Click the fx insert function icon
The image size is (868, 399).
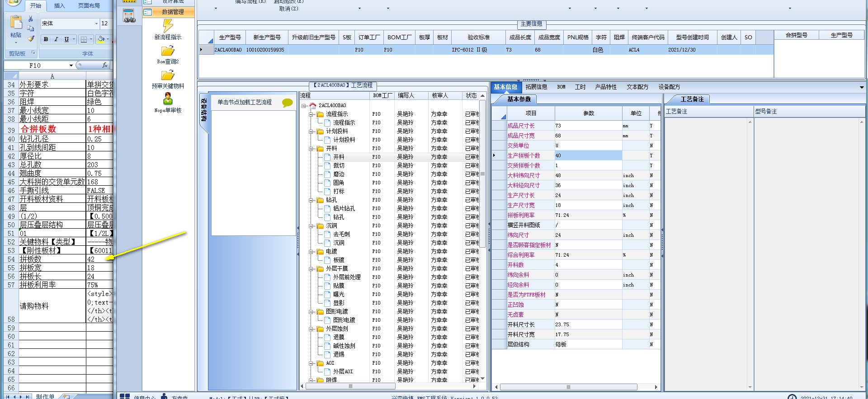105,66
